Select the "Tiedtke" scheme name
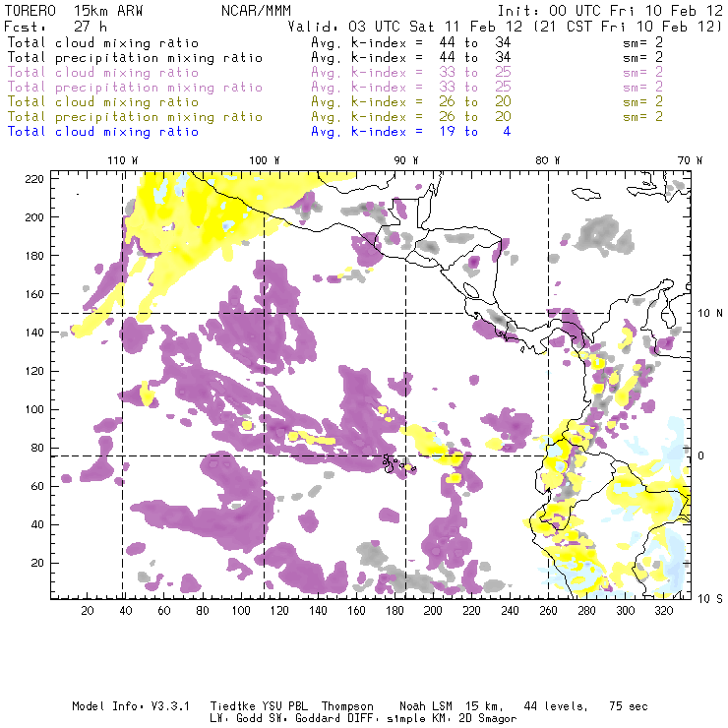Image resolution: width=728 pixels, height=728 pixels. point(233,706)
